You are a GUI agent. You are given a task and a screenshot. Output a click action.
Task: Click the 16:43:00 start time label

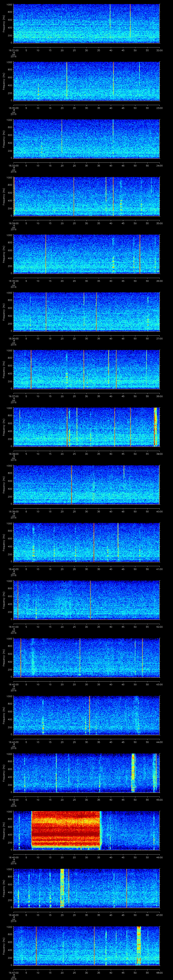click(x=14, y=742)
